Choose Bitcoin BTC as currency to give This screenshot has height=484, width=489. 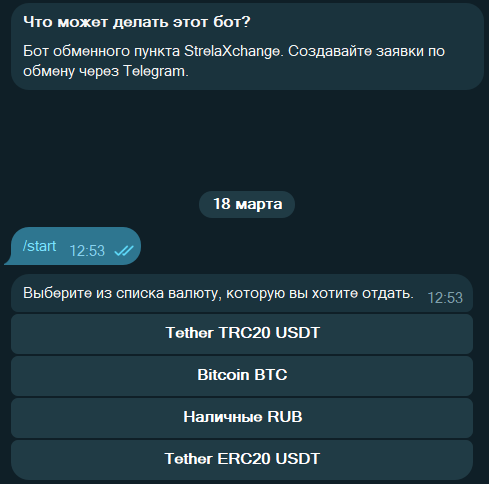point(242,376)
